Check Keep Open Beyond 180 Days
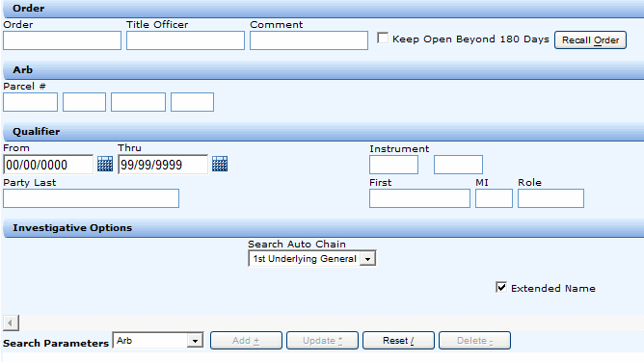Screen dimensions: 644x362 pos(383,39)
